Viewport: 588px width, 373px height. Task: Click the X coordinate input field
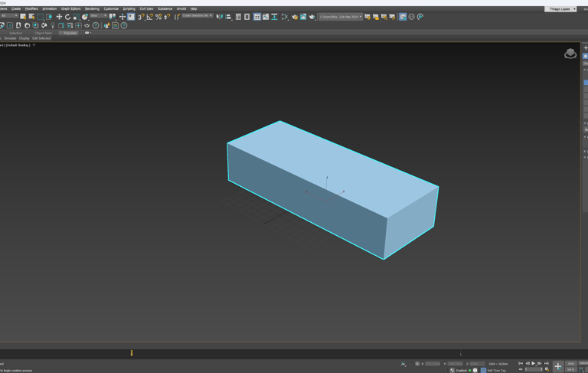click(433, 364)
